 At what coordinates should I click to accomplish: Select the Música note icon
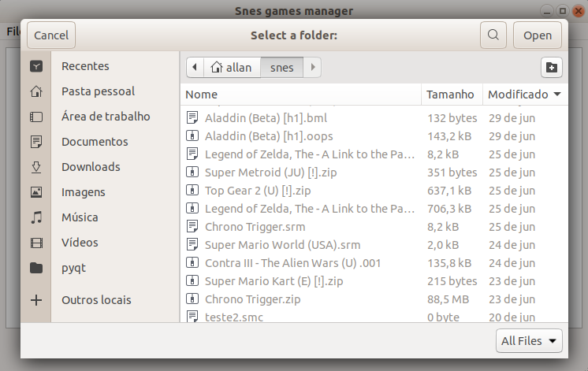pos(36,217)
